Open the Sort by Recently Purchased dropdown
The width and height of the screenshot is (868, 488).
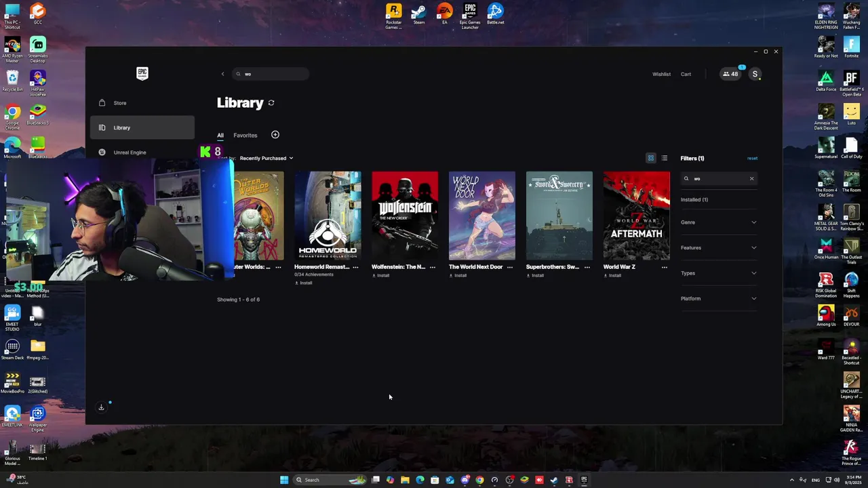(266, 158)
